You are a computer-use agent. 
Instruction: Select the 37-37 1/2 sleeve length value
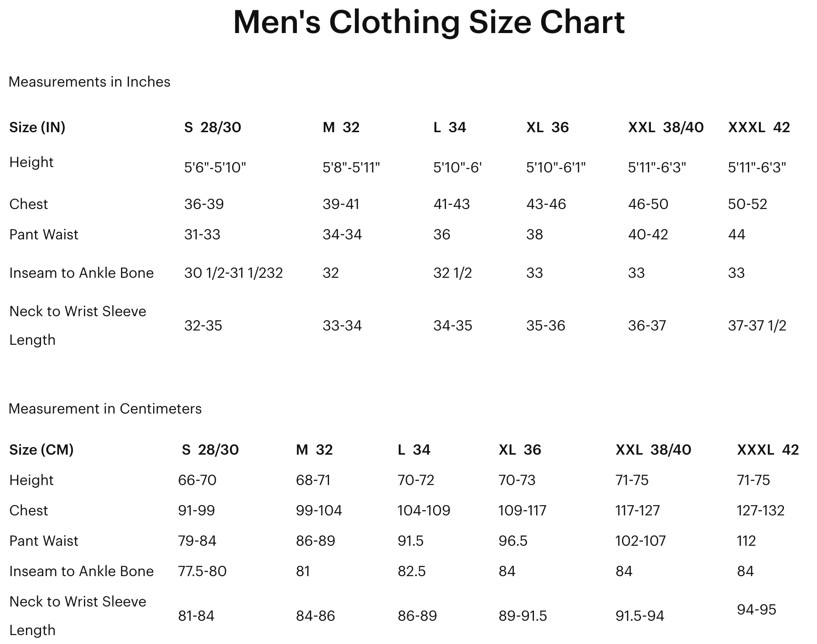[x=757, y=326]
